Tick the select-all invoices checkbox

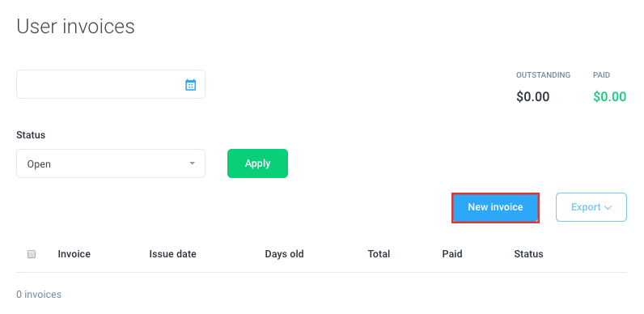32,254
